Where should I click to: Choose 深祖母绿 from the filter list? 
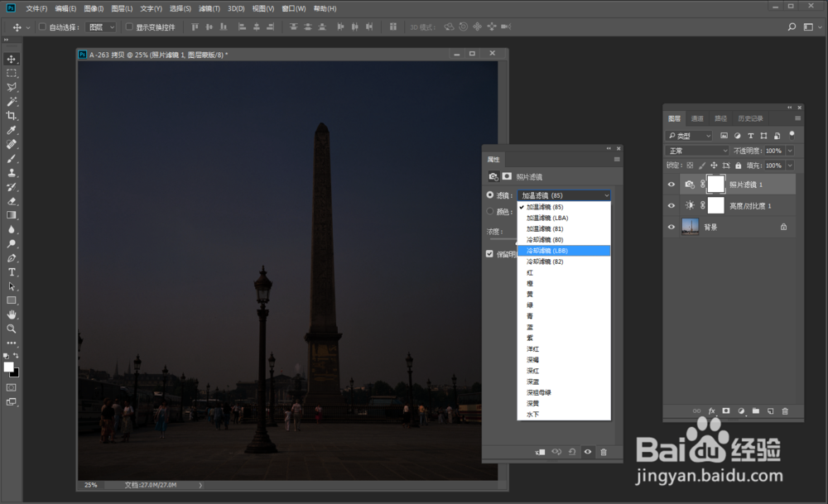pyautogui.click(x=564, y=392)
